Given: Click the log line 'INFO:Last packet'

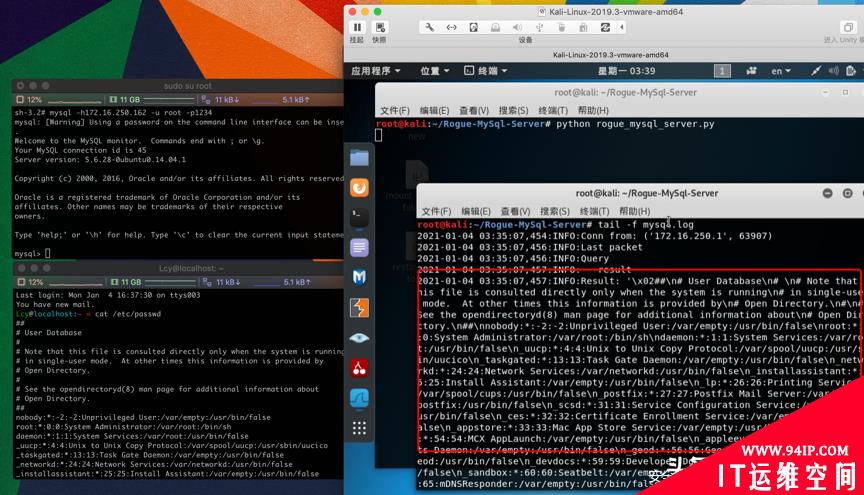Looking at the screenshot, I should [x=530, y=248].
